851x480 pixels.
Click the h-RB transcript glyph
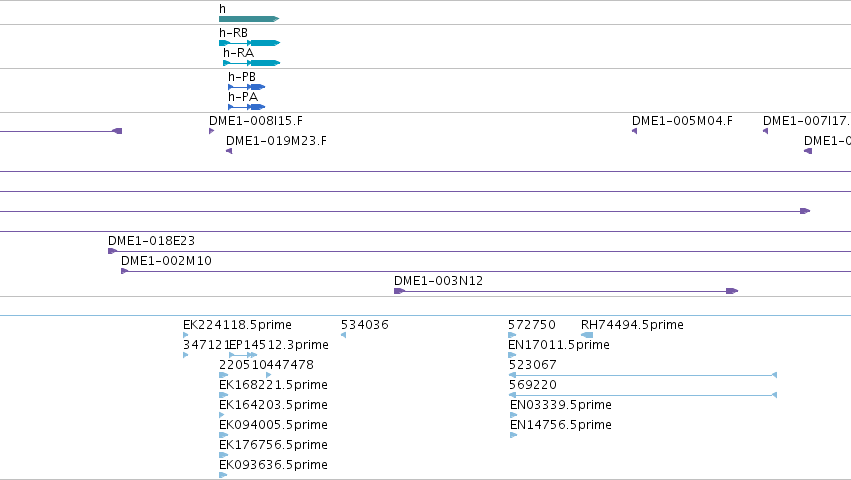[250, 43]
